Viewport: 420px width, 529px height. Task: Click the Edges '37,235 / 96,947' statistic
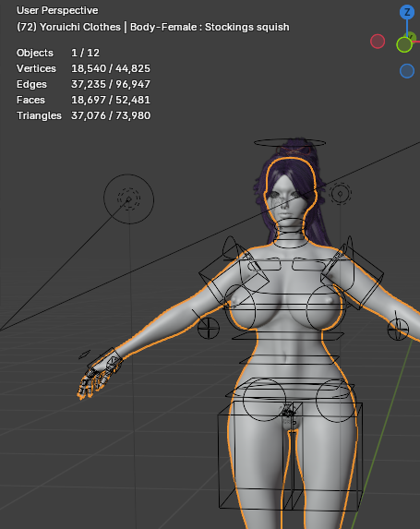click(111, 84)
